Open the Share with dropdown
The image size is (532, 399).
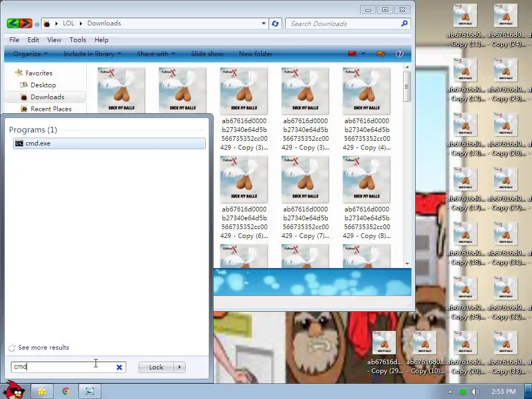point(156,54)
